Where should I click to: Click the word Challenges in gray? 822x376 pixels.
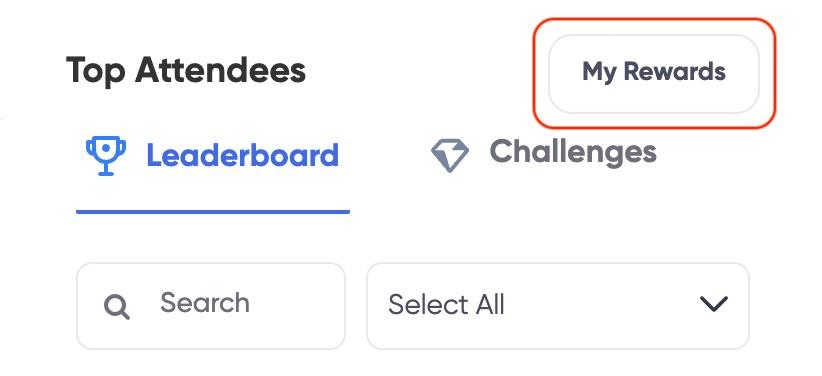pyautogui.click(x=573, y=153)
